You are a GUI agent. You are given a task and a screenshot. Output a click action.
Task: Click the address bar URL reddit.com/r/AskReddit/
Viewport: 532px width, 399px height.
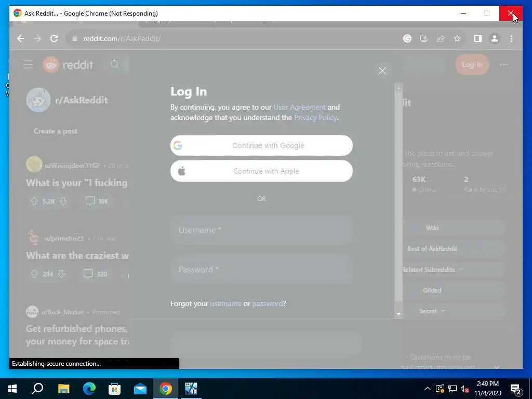122,38
